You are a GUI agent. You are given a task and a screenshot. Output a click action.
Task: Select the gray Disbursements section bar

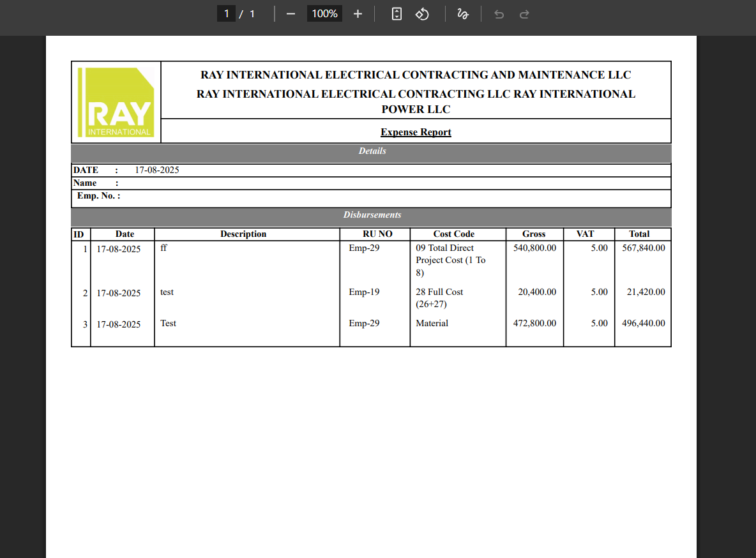pyautogui.click(x=371, y=215)
